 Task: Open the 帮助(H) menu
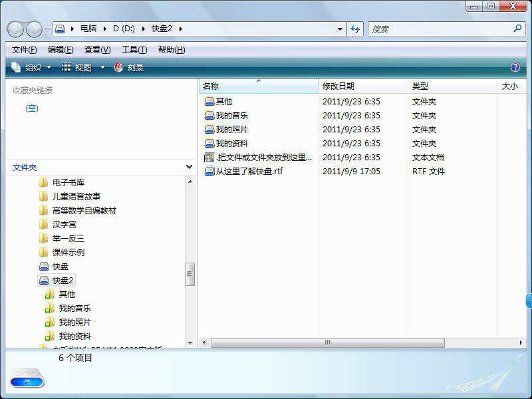pos(172,50)
